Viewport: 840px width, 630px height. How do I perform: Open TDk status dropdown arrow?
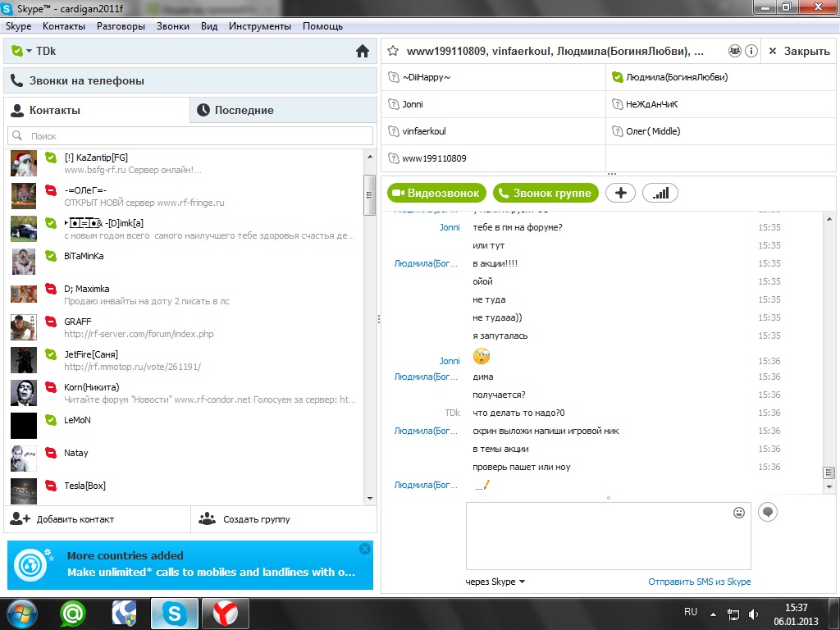(29, 51)
